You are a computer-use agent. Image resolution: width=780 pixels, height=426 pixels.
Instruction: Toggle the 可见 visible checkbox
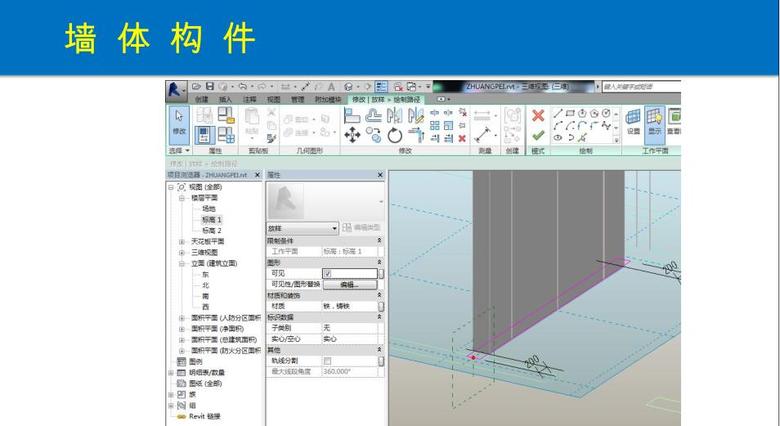(x=327, y=273)
